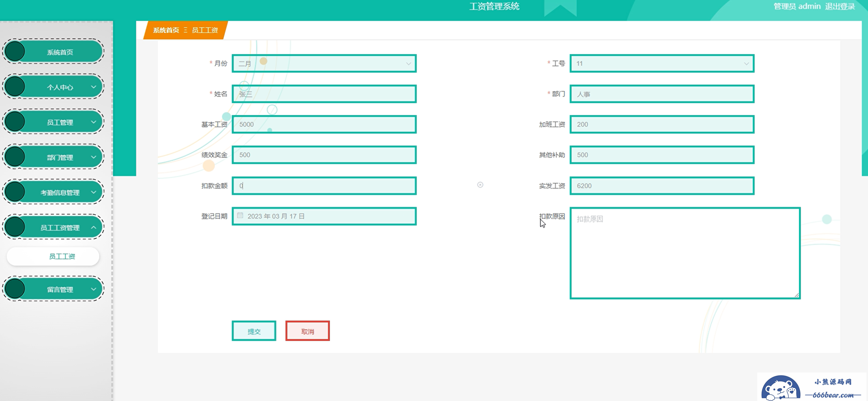This screenshot has height=401, width=868.
Task: Click the 加班工资 input field
Action: point(662,124)
